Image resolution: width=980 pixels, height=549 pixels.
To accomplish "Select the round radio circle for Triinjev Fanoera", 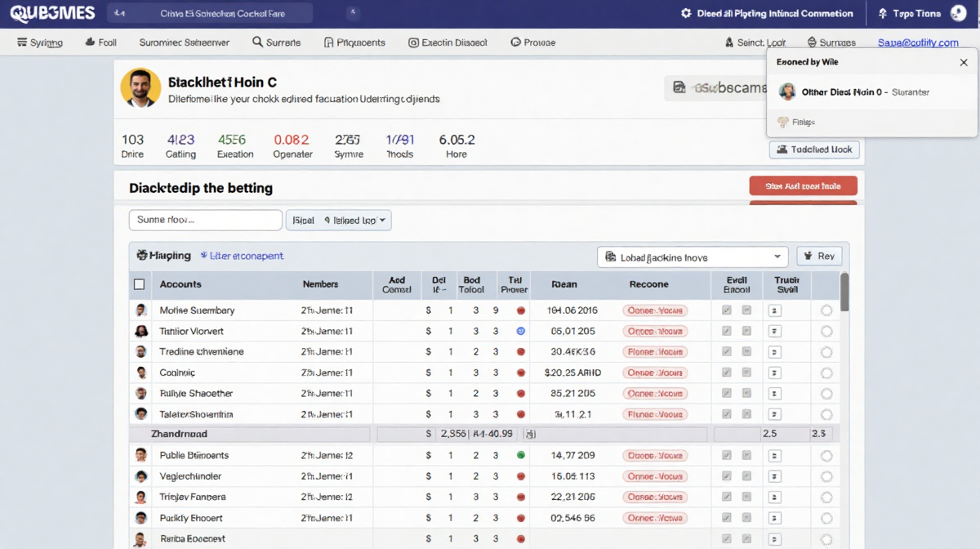I will (826, 497).
